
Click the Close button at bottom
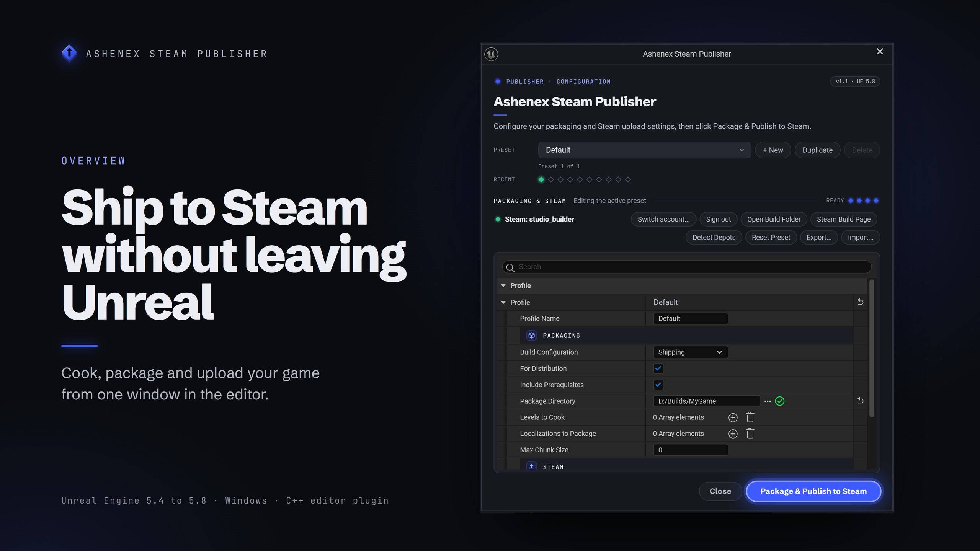720,491
